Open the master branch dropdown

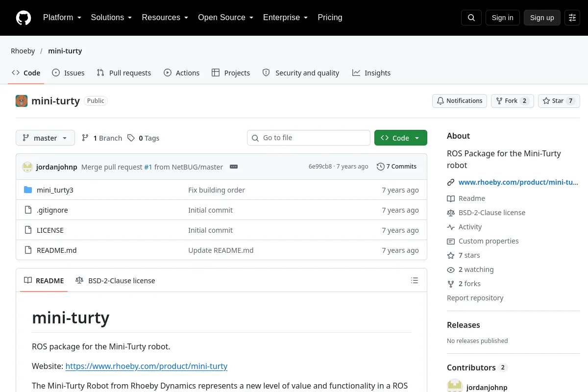pyautogui.click(x=45, y=138)
